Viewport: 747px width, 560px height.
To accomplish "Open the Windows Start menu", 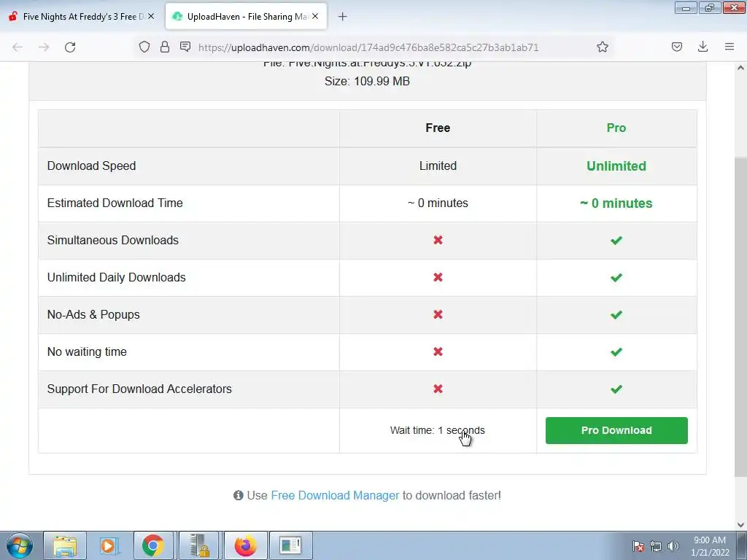I will point(20,545).
